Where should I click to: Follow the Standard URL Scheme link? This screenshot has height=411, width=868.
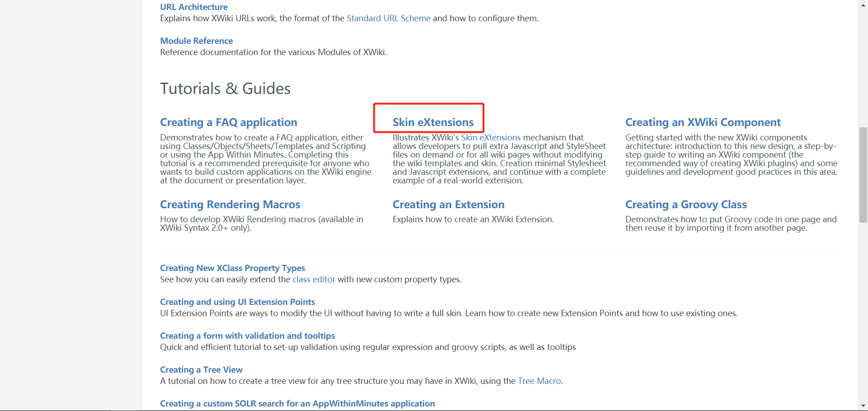point(388,18)
